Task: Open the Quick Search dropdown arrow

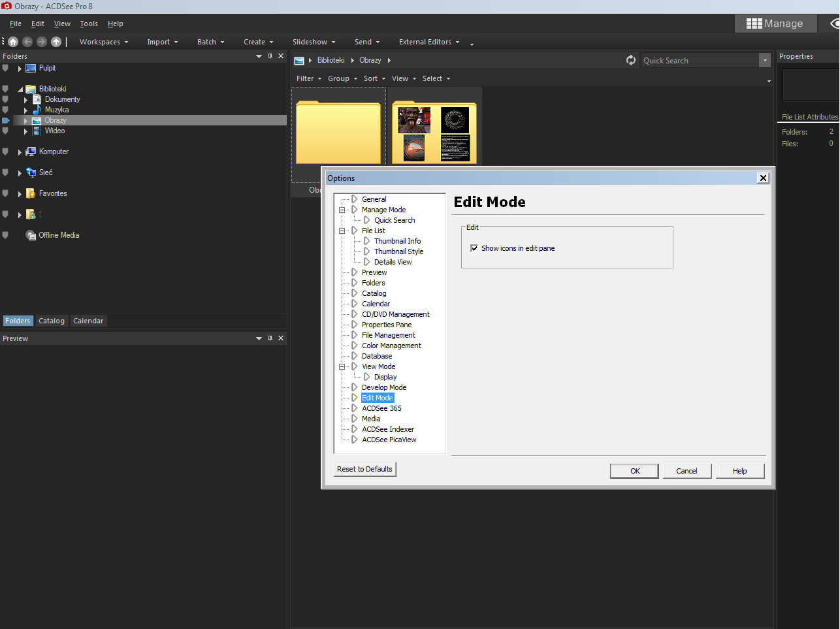Action: coord(765,60)
